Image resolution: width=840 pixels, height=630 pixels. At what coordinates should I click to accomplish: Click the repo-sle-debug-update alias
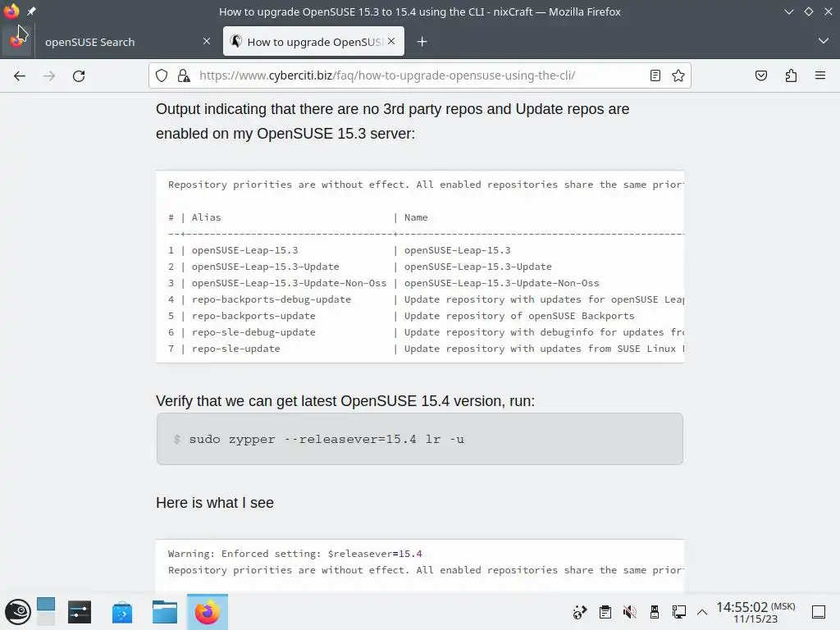coord(253,332)
